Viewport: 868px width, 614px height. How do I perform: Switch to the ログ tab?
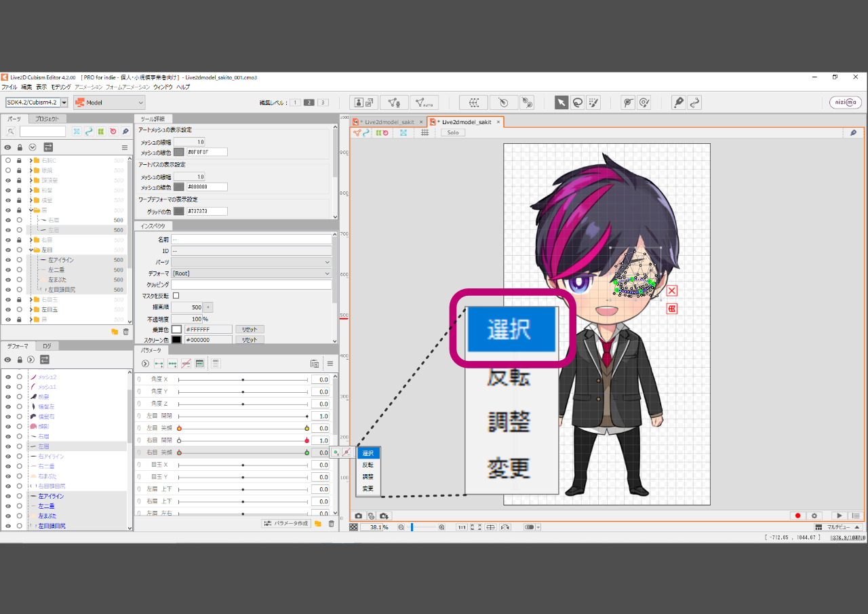[47, 346]
